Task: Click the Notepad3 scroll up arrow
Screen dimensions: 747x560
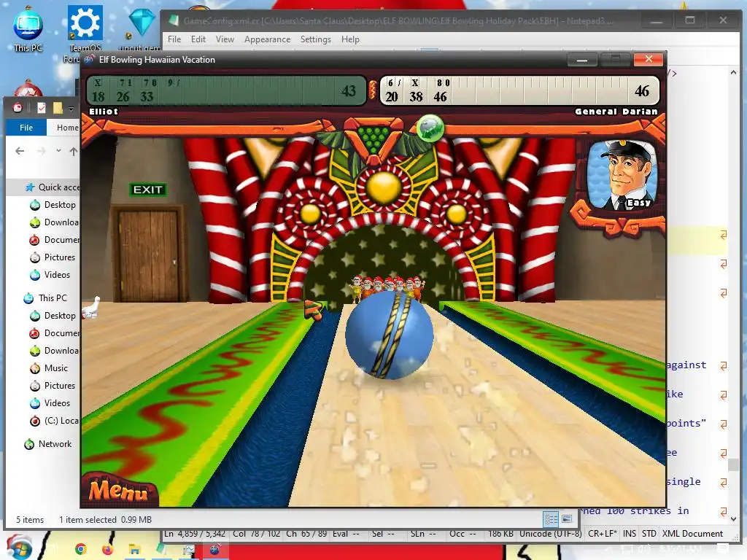Action: [x=733, y=72]
